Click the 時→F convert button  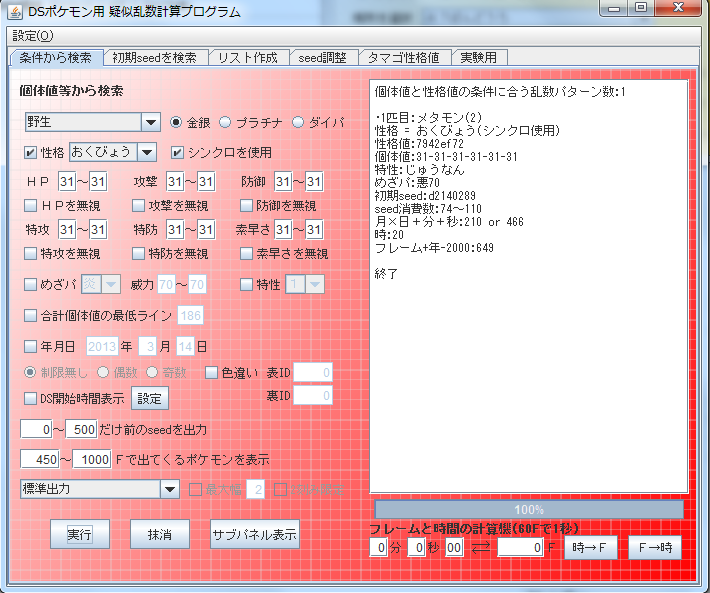[x=590, y=548]
